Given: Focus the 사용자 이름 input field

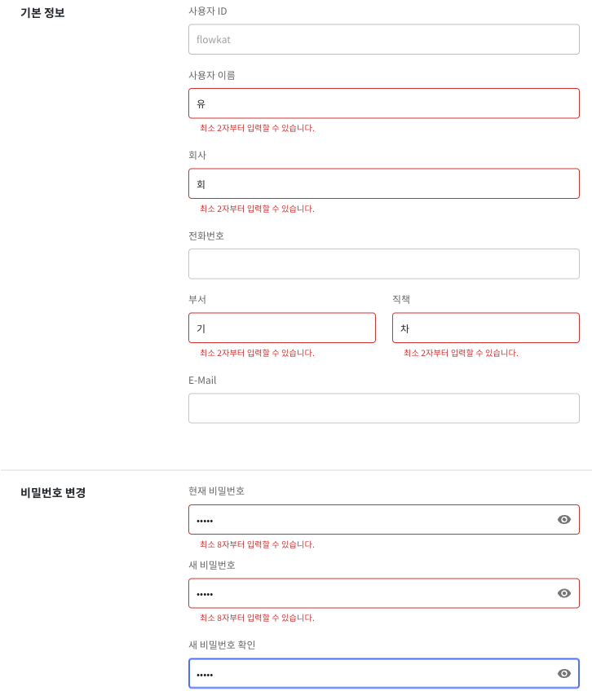Looking at the screenshot, I should coord(383,103).
